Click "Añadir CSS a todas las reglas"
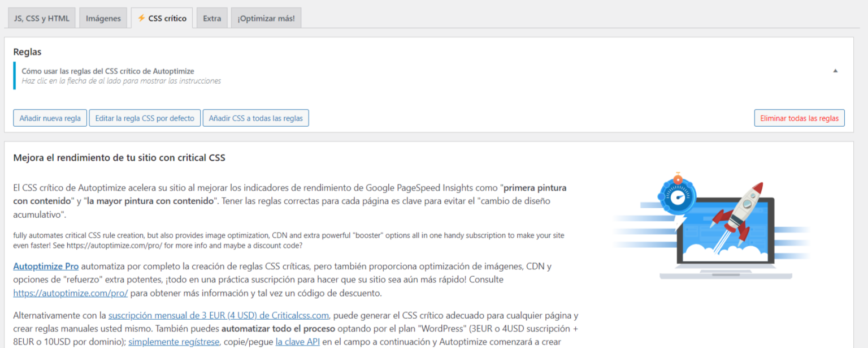 [x=256, y=118]
